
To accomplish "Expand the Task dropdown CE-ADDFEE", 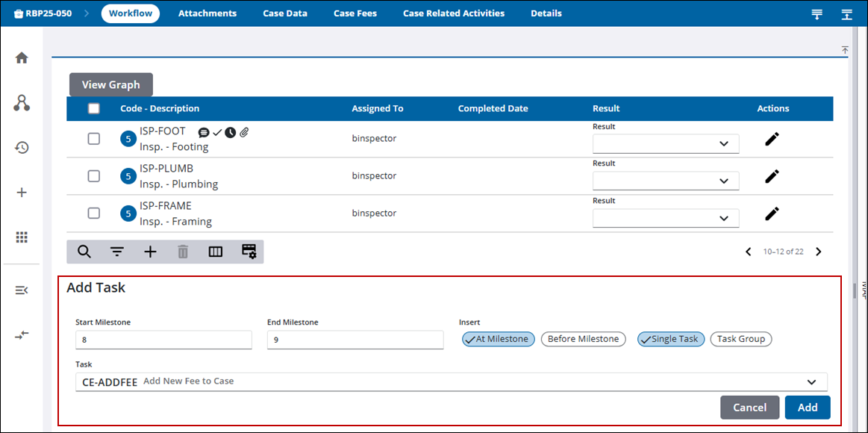I will coord(812,382).
